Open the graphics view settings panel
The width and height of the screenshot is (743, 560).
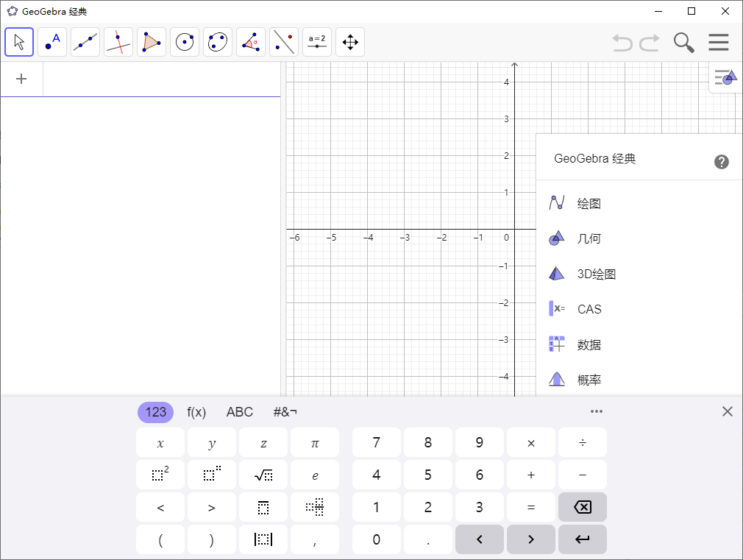click(725, 77)
